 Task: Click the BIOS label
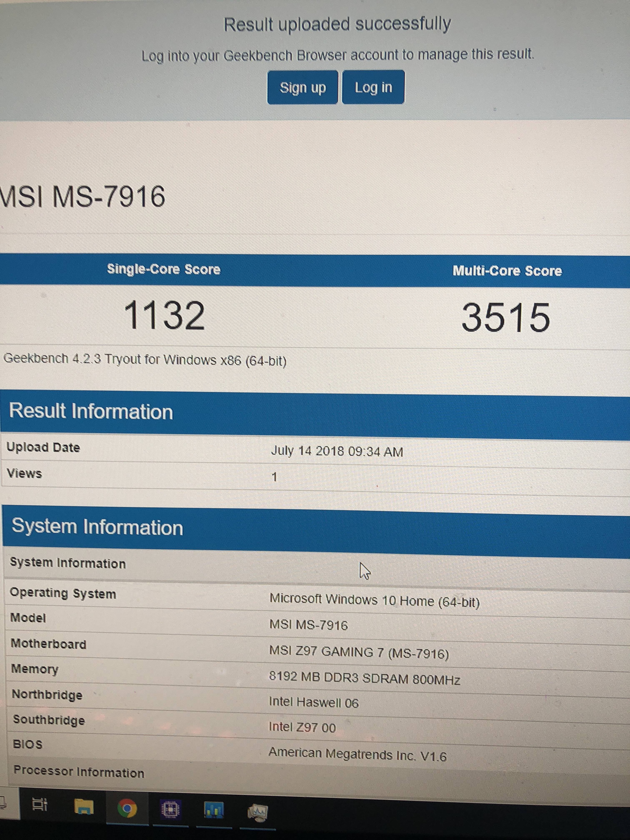(x=28, y=744)
